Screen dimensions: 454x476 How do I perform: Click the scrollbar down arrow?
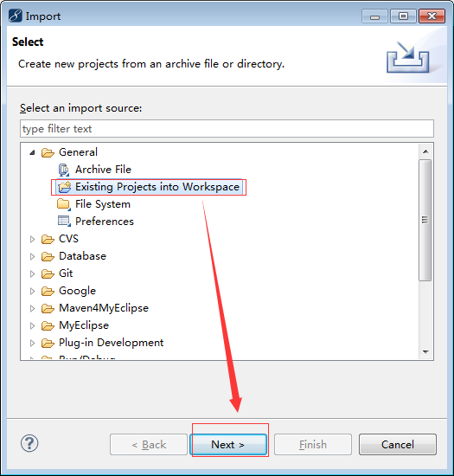pyautogui.click(x=425, y=352)
